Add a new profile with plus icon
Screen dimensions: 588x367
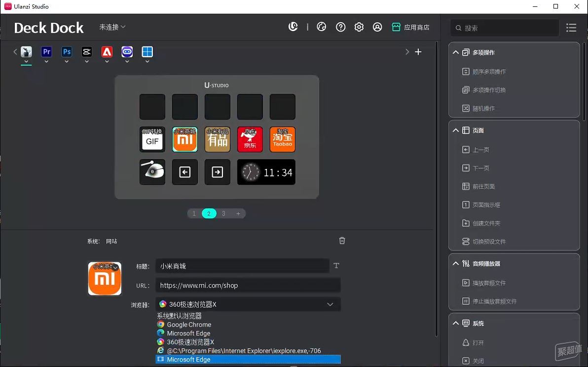418,52
